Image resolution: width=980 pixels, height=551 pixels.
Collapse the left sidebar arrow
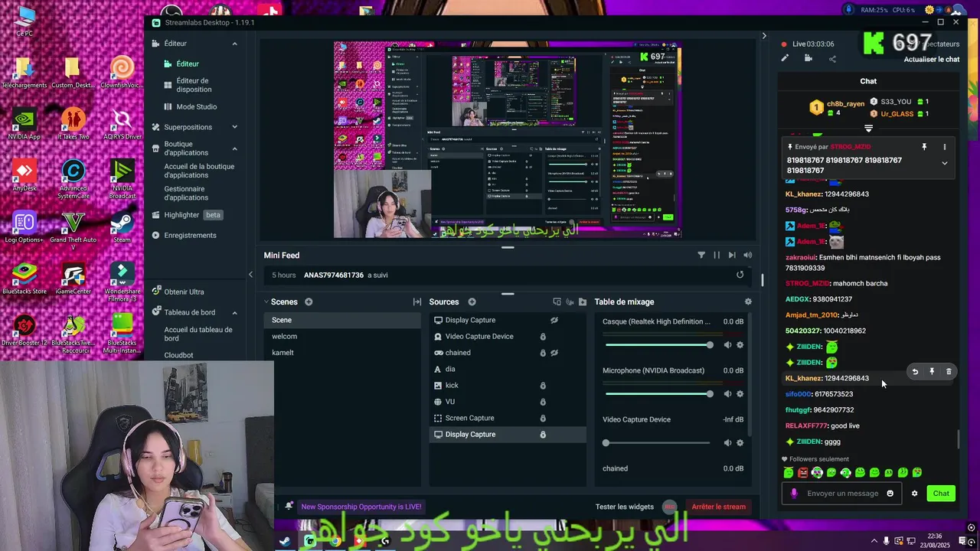[x=250, y=274]
